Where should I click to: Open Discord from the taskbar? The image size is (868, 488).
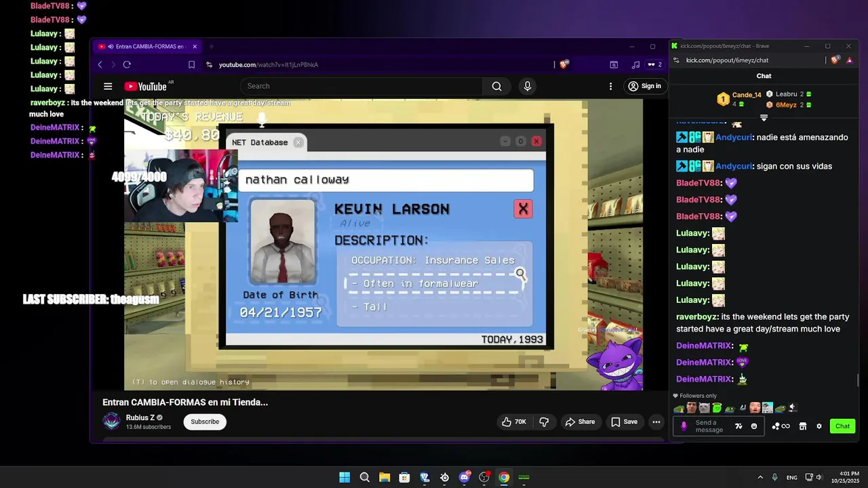click(465, 477)
